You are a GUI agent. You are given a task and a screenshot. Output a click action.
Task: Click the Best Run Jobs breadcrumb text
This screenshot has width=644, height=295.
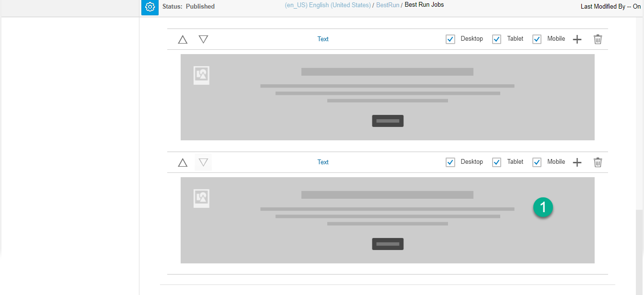425,5
